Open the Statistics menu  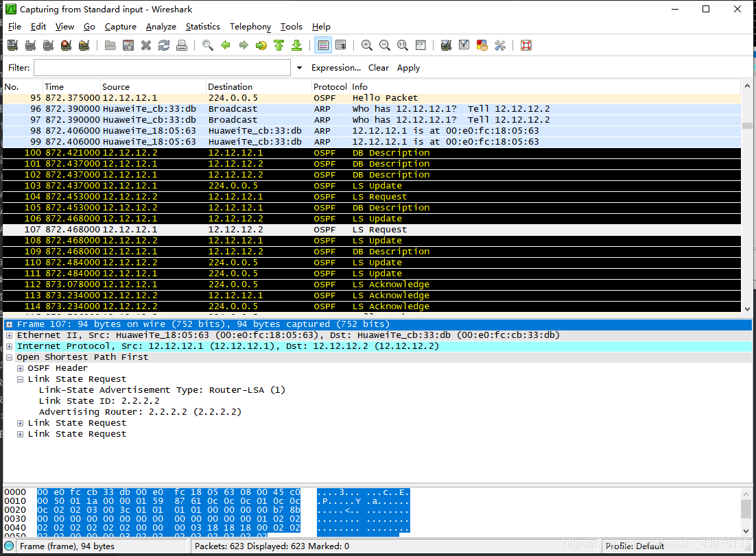(x=203, y=27)
